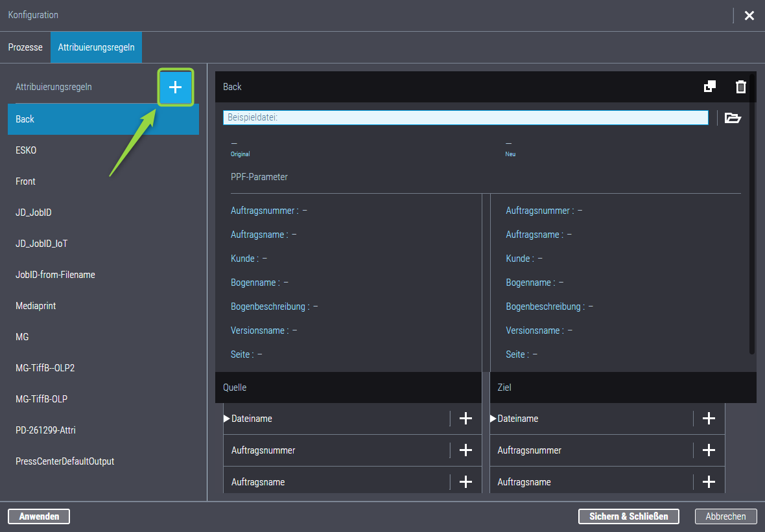765x532 pixels.
Task: Add Auftragsnummer in Ziel column
Action: tap(709, 450)
